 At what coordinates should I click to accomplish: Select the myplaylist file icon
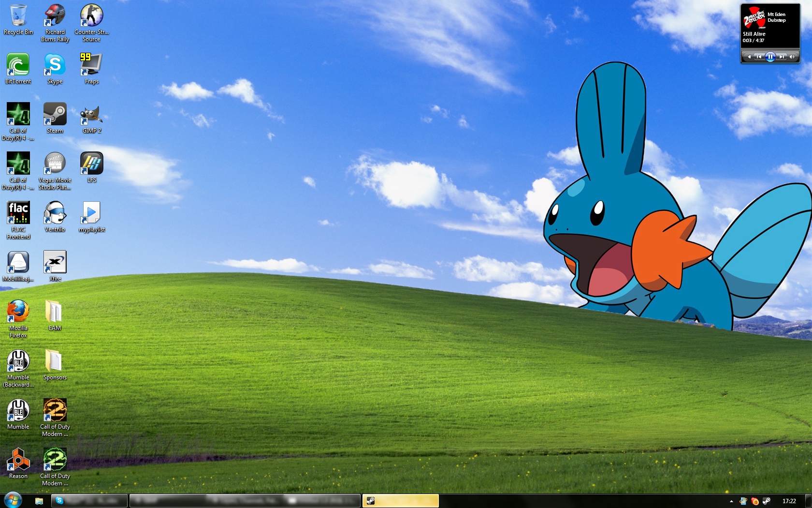[91, 217]
